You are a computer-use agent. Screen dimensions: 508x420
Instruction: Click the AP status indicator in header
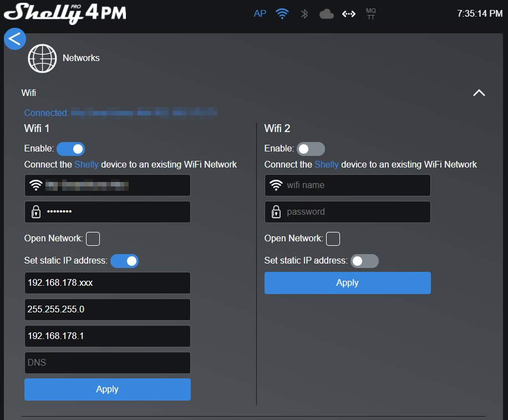(x=260, y=14)
